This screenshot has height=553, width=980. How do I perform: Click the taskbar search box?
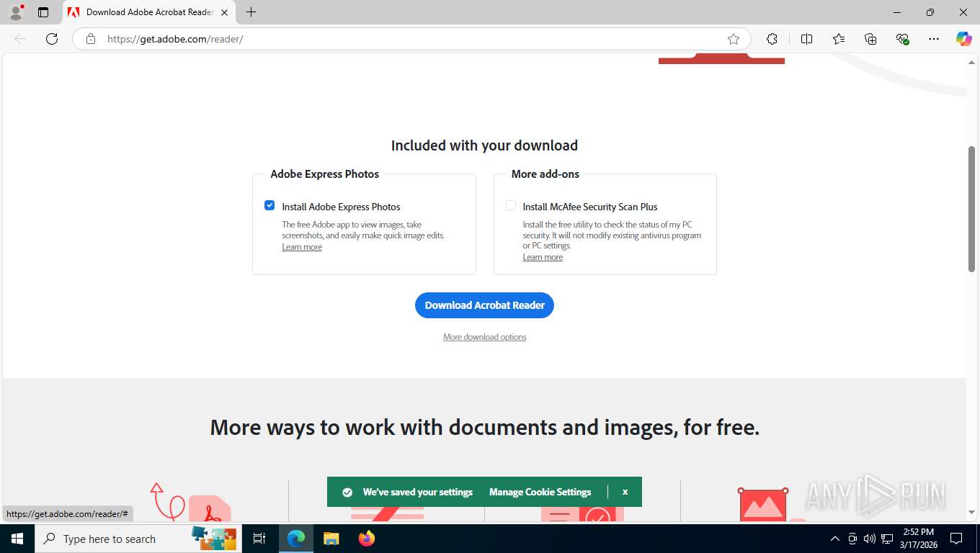(139, 539)
